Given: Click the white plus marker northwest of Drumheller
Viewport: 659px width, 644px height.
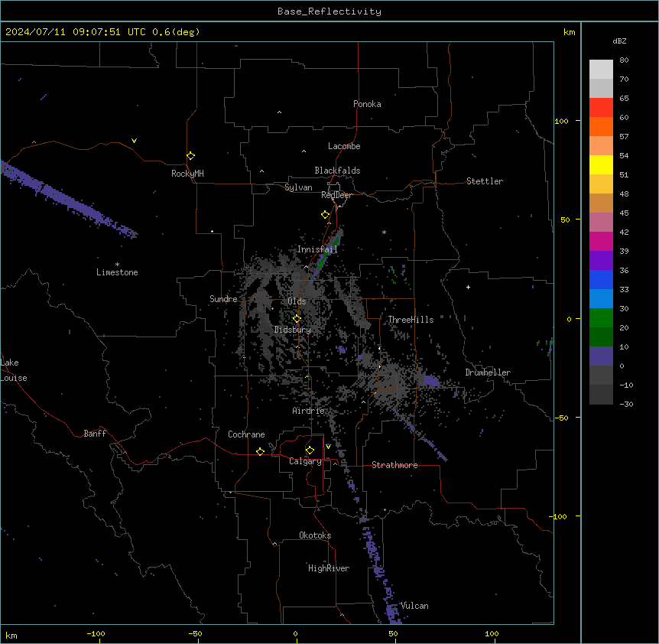Looking at the screenshot, I should [x=468, y=287].
